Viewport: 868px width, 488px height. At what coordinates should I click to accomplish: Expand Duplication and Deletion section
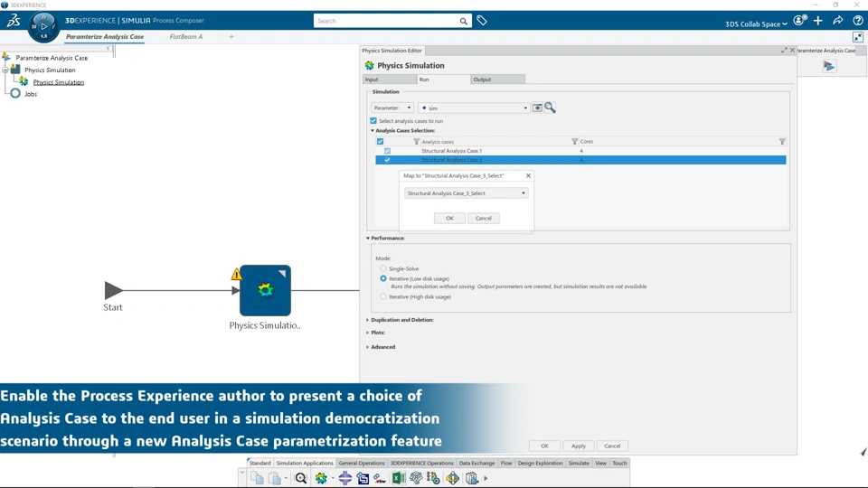pos(368,320)
